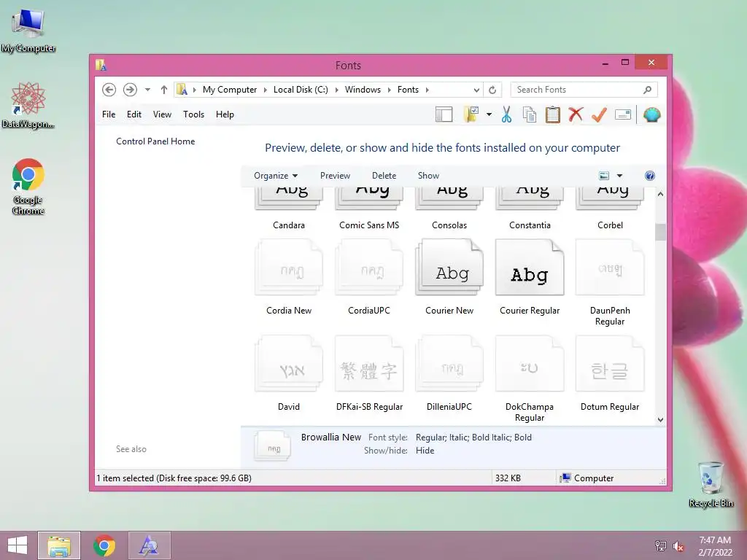The height and width of the screenshot is (560, 747).
Task: Click the folder options checklist icon
Action: [471, 114]
